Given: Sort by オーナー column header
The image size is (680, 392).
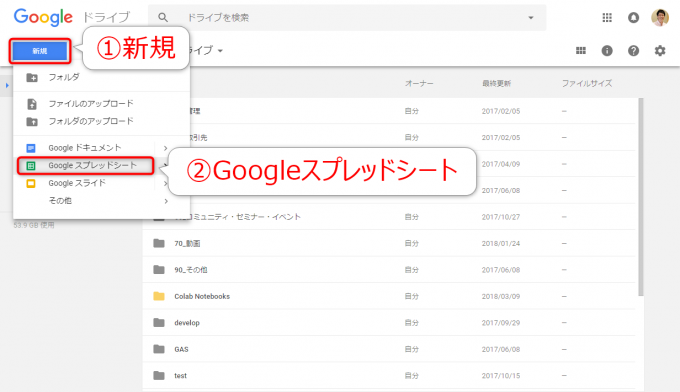Looking at the screenshot, I should click(419, 83).
